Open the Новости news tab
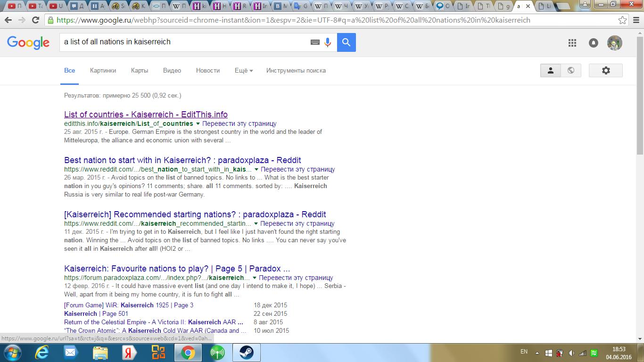Viewport: 644px width, 362px height. tap(208, 71)
